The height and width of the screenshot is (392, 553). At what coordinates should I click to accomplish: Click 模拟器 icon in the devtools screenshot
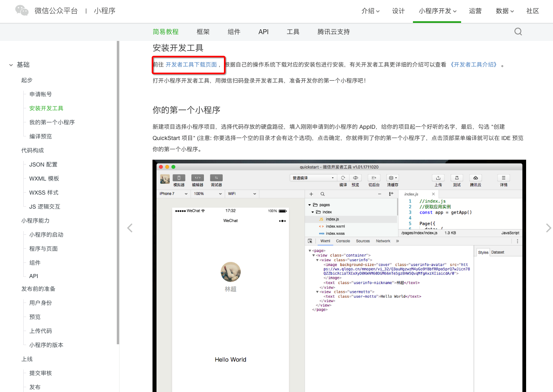[179, 178]
